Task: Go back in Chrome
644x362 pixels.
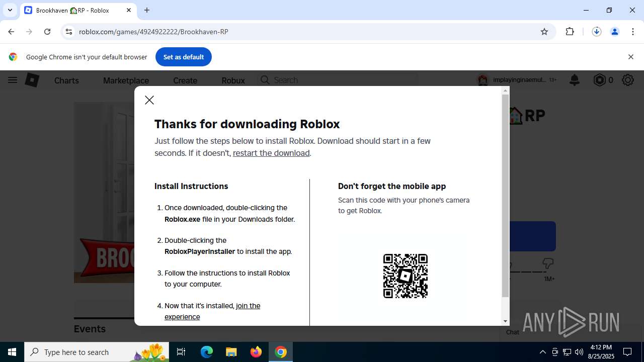Action: tap(11, 32)
